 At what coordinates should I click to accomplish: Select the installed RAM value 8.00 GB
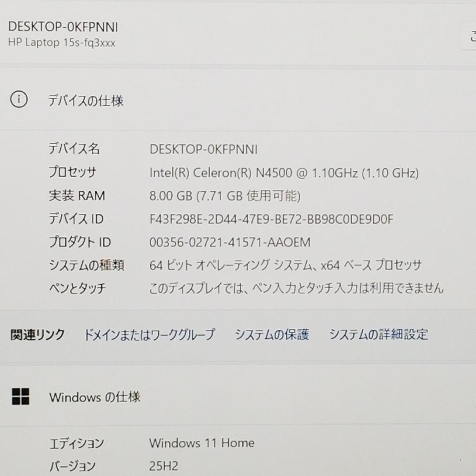click(x=226, y=196)
